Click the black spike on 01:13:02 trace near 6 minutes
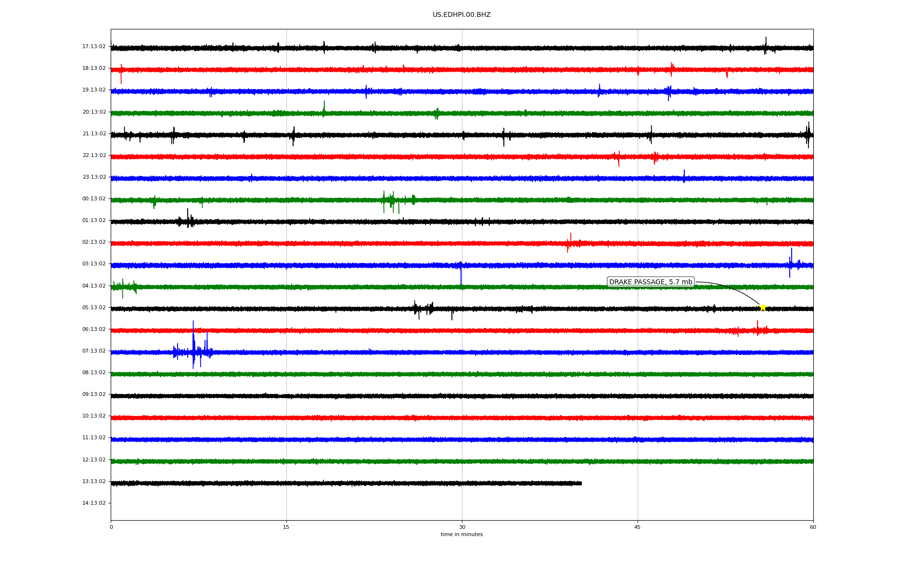Image resolution: width=924 pixels, height=578 pixels. [x=188, y=219]
